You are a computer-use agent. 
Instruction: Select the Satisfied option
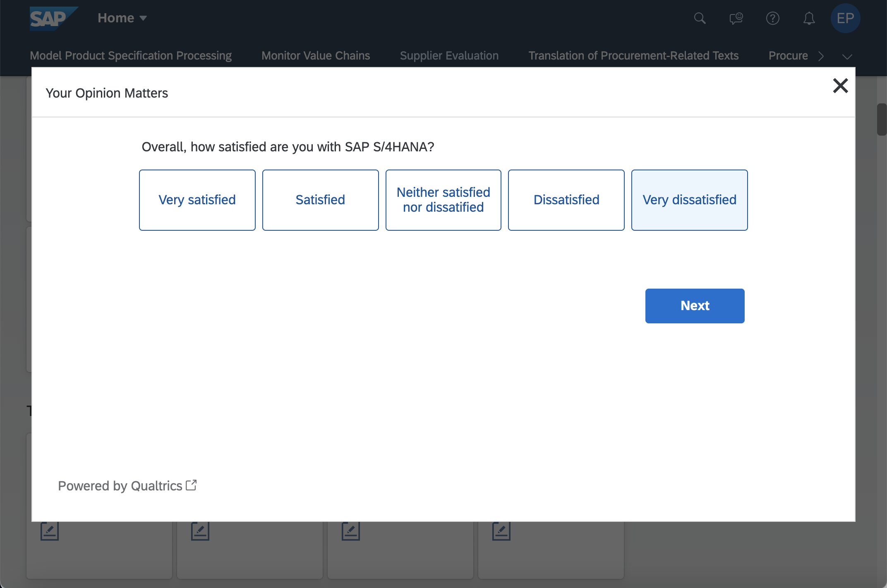tap(321, 200)
